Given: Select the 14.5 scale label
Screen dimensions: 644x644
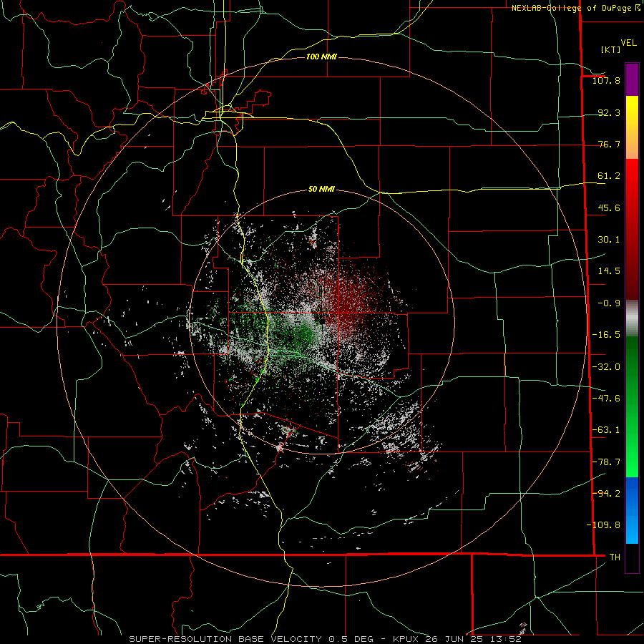Looking at the screenshot, I should (x=609, y=271).
